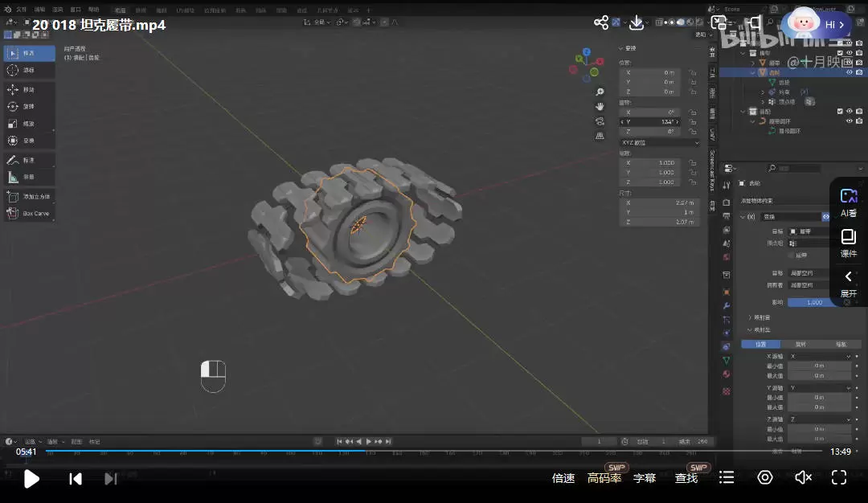868x503 pixels.
Task: Select the 位置 Location tab in Map To
Action: 761,344
